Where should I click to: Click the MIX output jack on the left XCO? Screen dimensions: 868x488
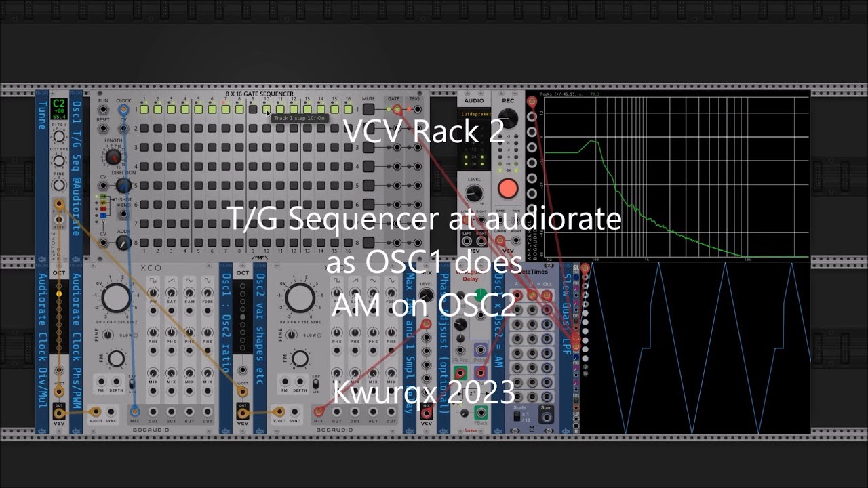tap(136, 411)
